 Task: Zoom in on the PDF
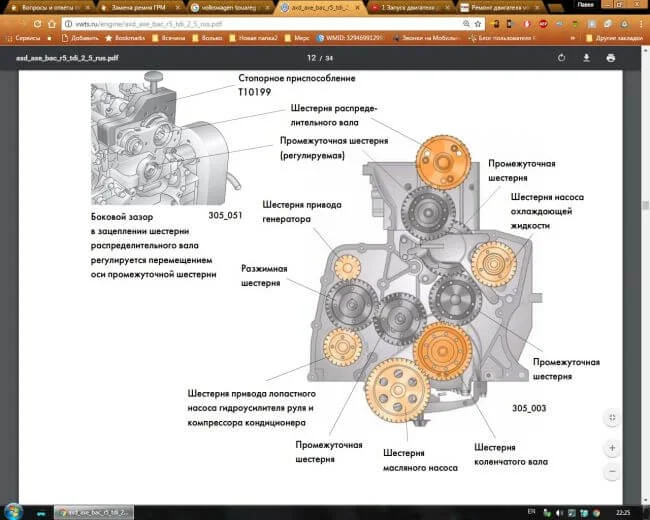click(x=612, y=447)
